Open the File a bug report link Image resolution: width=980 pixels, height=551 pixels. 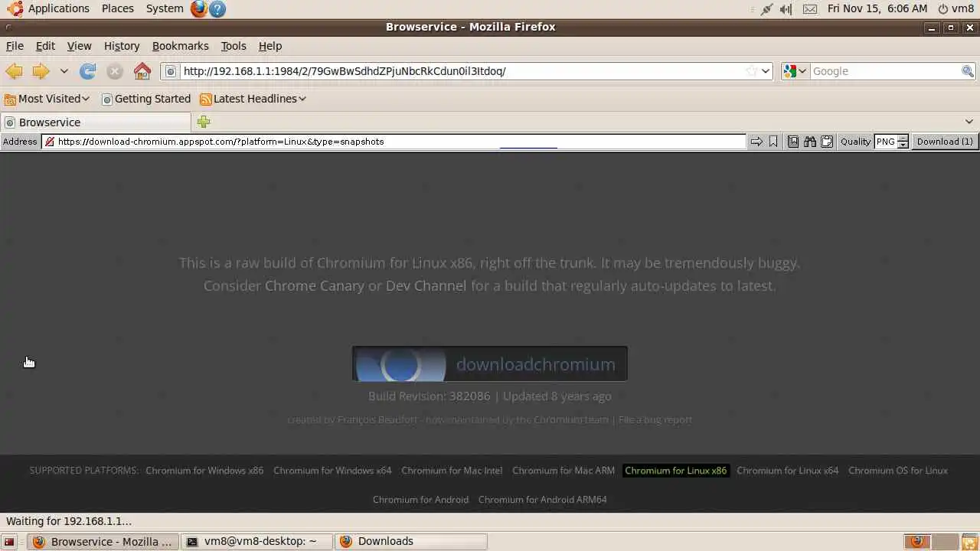(x=655, y=419)
